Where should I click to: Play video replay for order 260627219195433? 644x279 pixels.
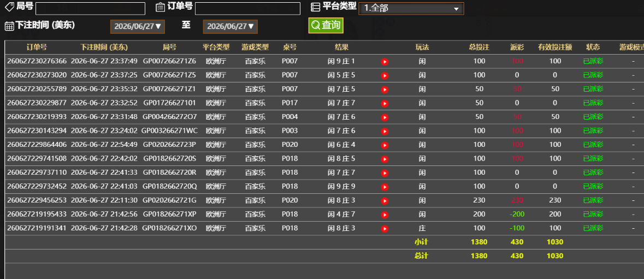pyautogui.click(x=385, y=215)
